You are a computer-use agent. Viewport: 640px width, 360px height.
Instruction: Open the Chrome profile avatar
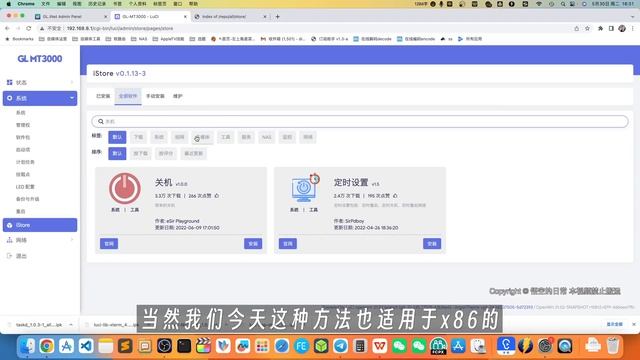622,29
